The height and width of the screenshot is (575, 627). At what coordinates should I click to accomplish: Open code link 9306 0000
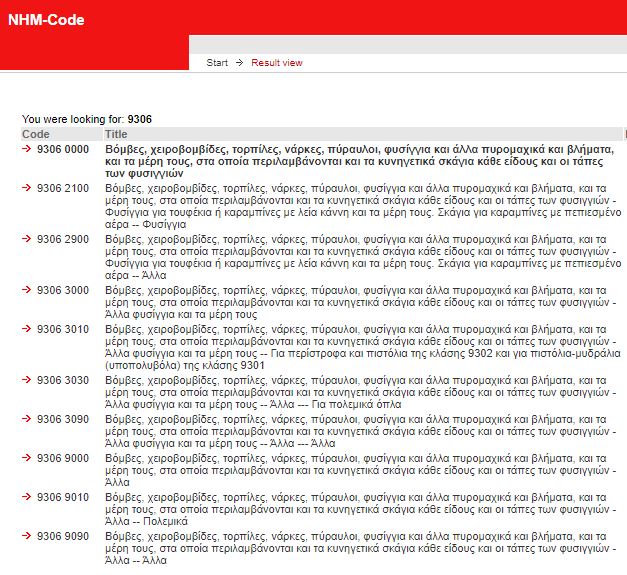pyautogui.click(x=62, y=149)
